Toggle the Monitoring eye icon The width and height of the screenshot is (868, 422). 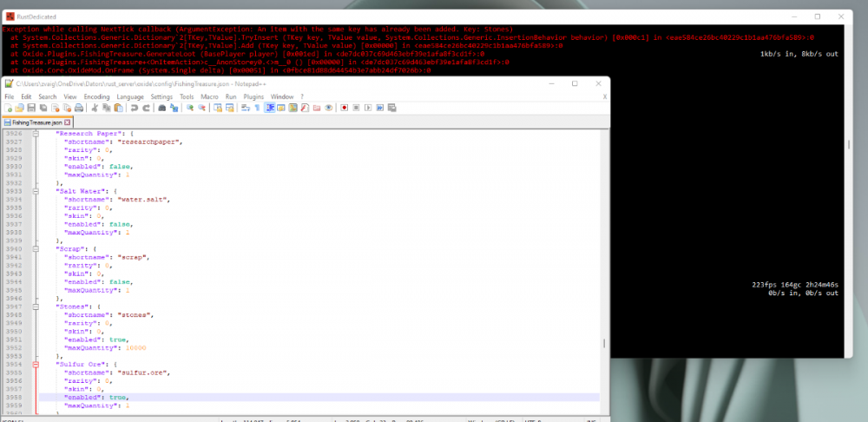pyautogui.click(x=329, y=108)
